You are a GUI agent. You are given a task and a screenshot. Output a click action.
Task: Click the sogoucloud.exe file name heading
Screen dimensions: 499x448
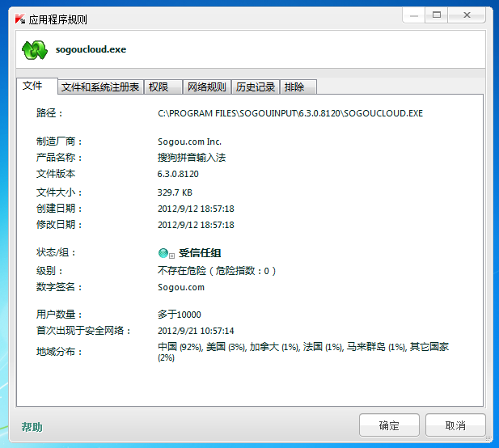click(91, 49)
